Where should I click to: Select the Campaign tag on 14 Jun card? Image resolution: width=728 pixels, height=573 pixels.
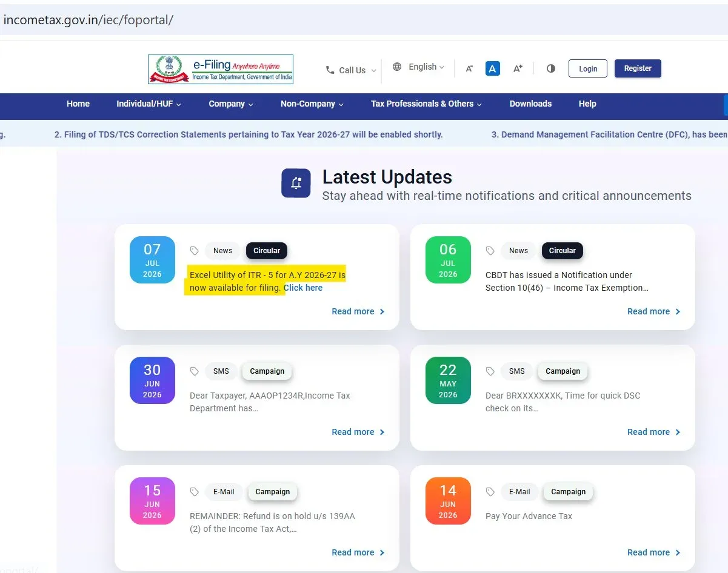pyautogui.click(x=569, y=492)
